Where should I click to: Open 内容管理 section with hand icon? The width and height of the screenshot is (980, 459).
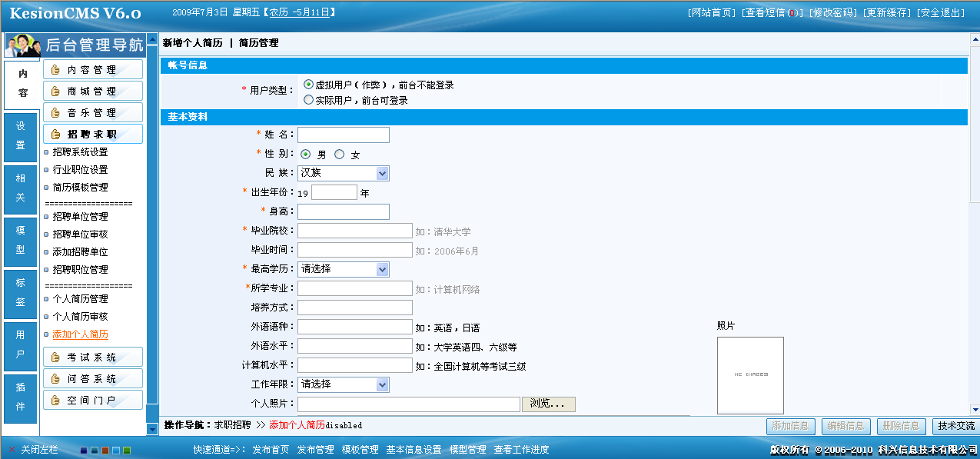pyautogui.click(x=92, y=70)
